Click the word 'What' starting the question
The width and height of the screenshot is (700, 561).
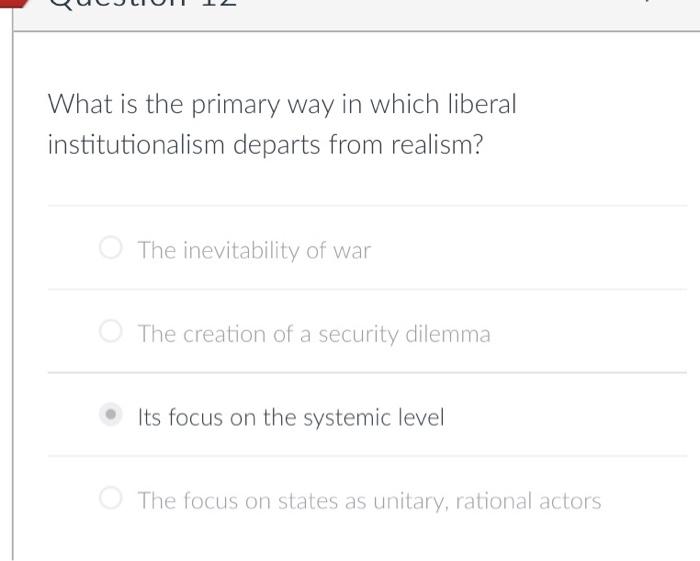(80, 104)
